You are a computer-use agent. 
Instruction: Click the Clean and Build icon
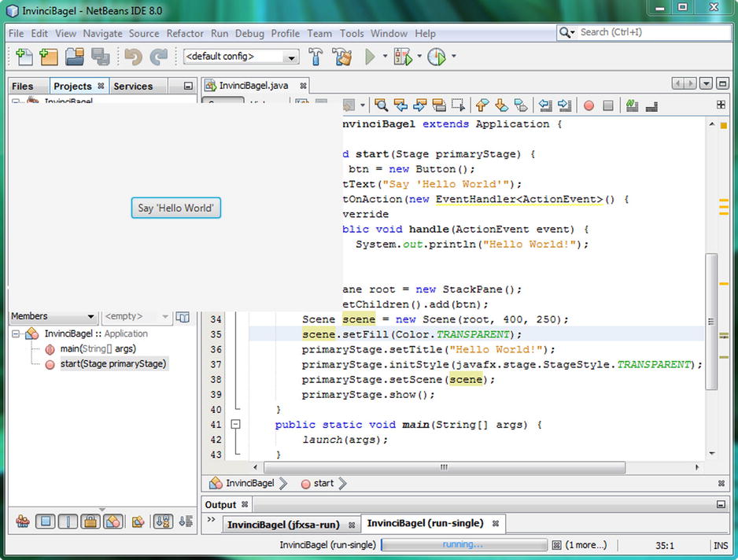[342, 57]
